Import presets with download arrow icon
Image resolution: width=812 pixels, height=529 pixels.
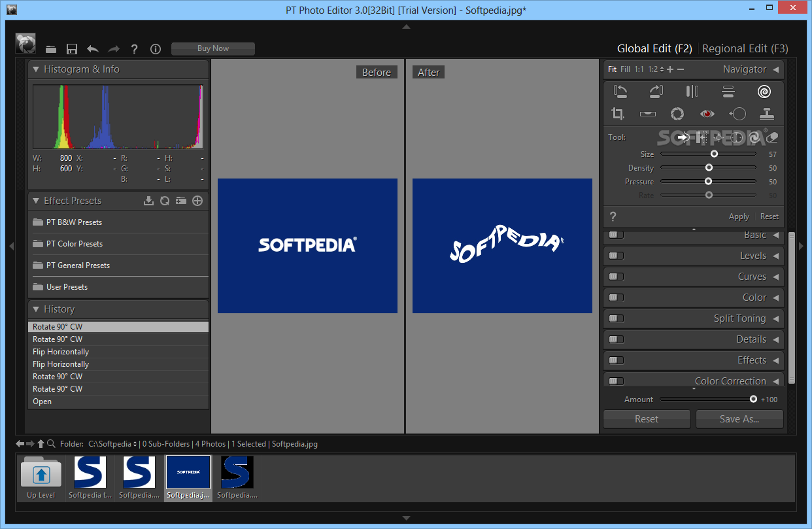click(148, 201)
